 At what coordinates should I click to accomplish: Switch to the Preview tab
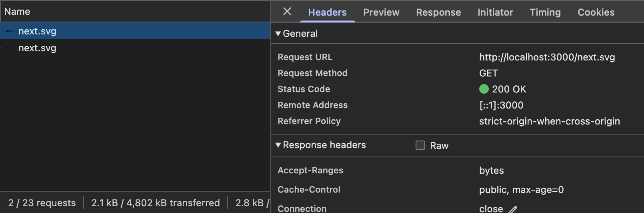pos(381,12)
